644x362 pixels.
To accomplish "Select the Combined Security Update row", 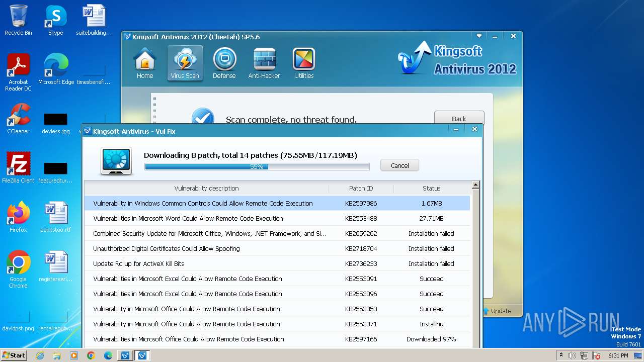I will click(x=277, y=233).
